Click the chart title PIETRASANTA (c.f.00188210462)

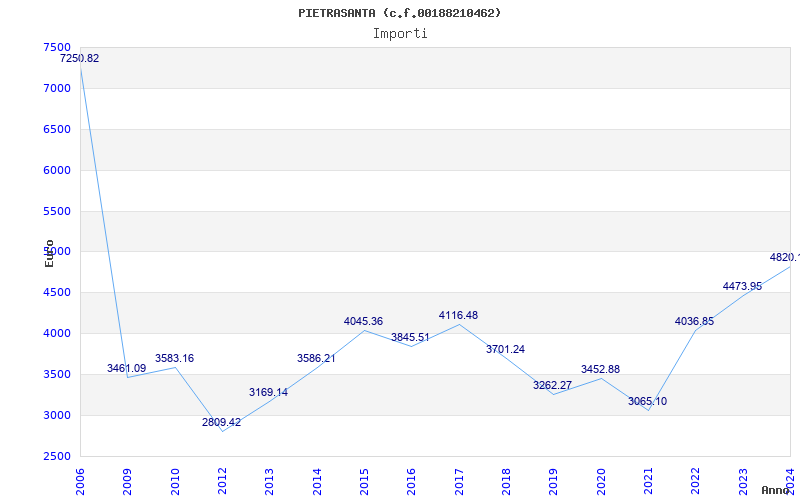(399, 13)
